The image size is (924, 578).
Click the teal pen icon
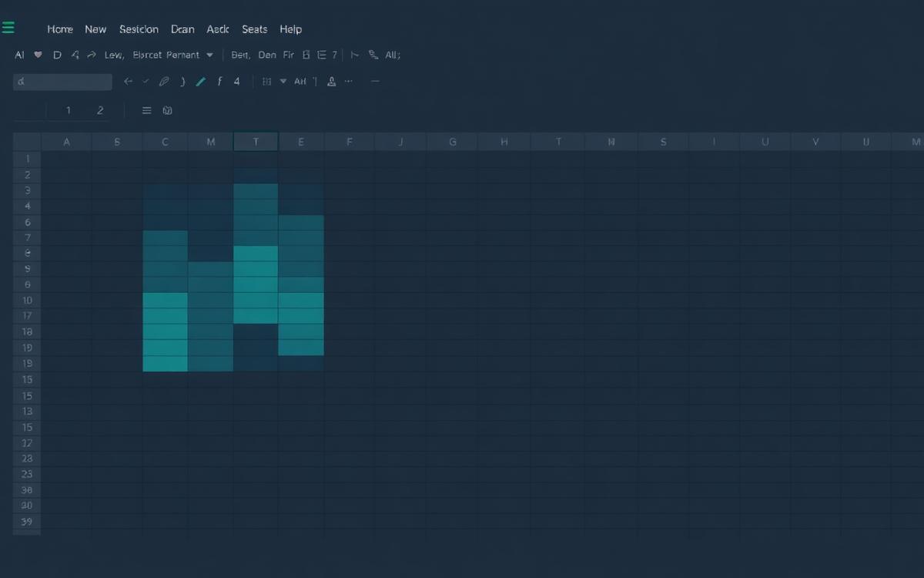[201, 81]
